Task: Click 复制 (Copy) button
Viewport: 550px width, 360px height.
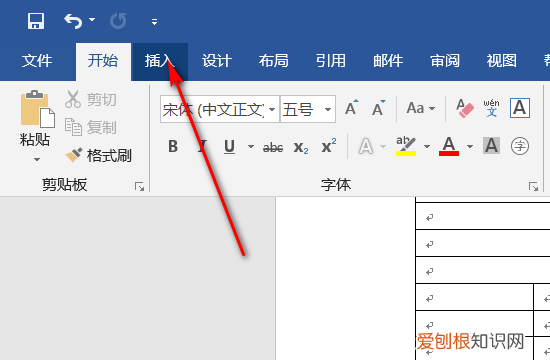Action: pos(90,127)
